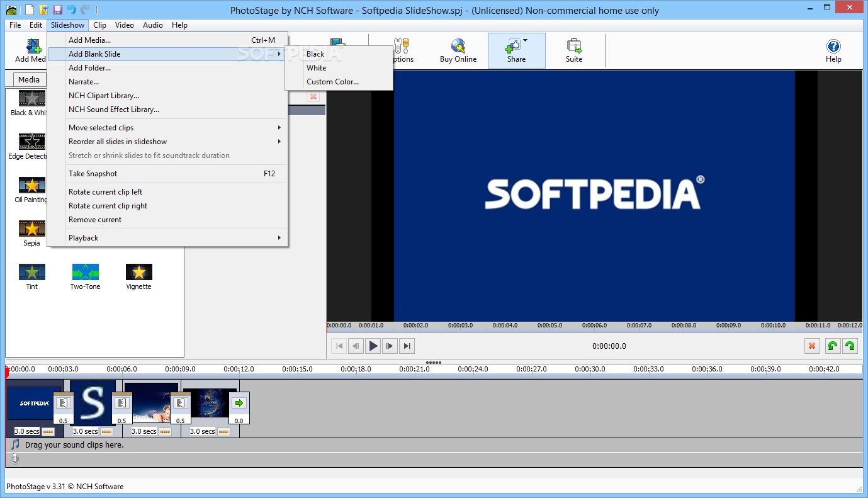Viewport: 868px width, 498px height.
Task: Click the green arrow transition on last slide
Action: [239, 403]
